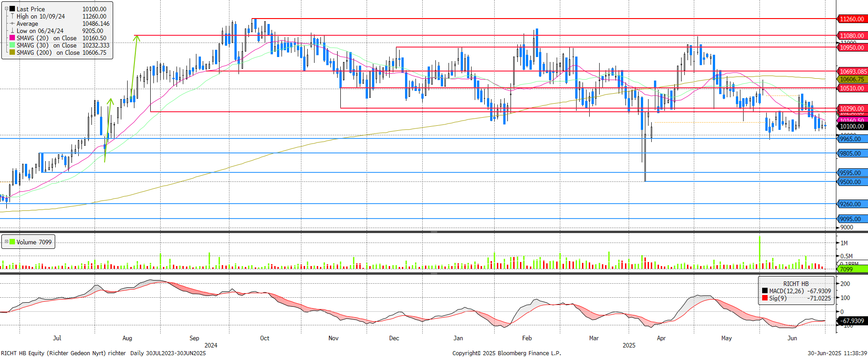Click the -71.0225 signal value
The height and width of the screenshot is (357, 868).
(819, 298)
